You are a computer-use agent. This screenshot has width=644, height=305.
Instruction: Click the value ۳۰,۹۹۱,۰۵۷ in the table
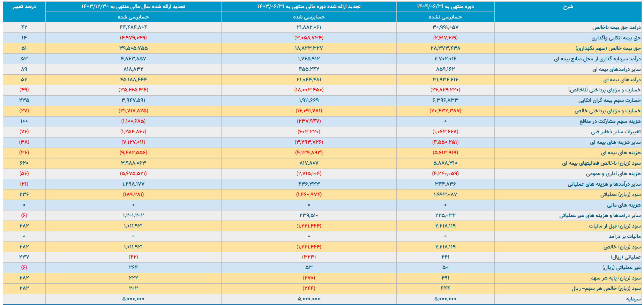(445, 27)
